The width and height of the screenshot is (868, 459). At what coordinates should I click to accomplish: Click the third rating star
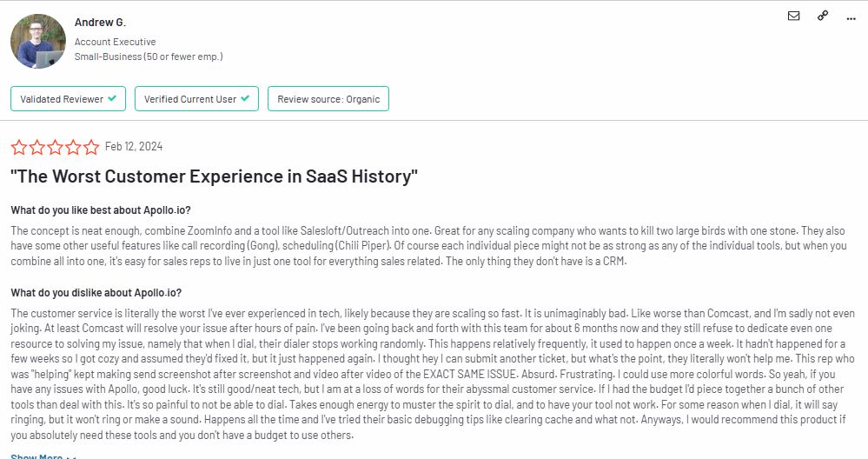click(56, 147)
